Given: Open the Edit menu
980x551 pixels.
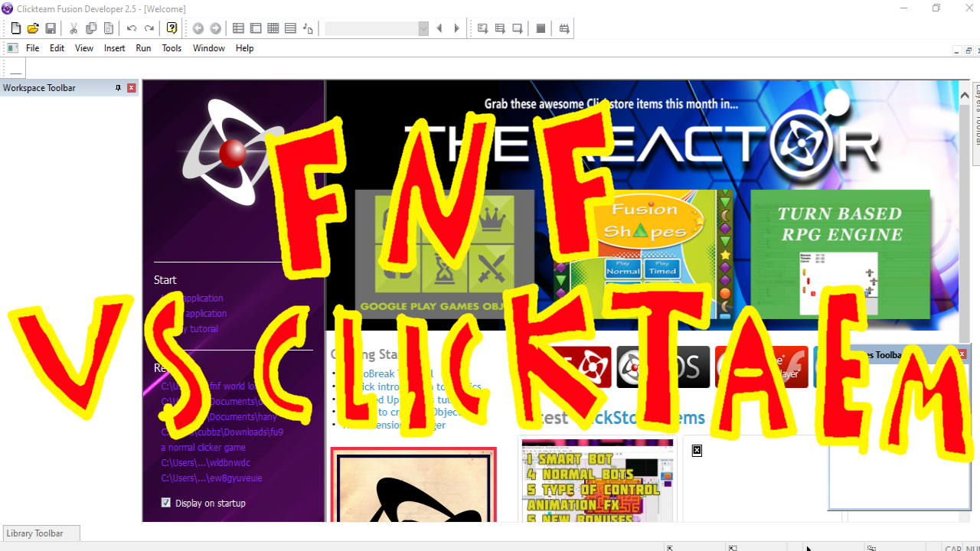Looking at the screenshot, I should pyautogui.click(x=57, y=48).
